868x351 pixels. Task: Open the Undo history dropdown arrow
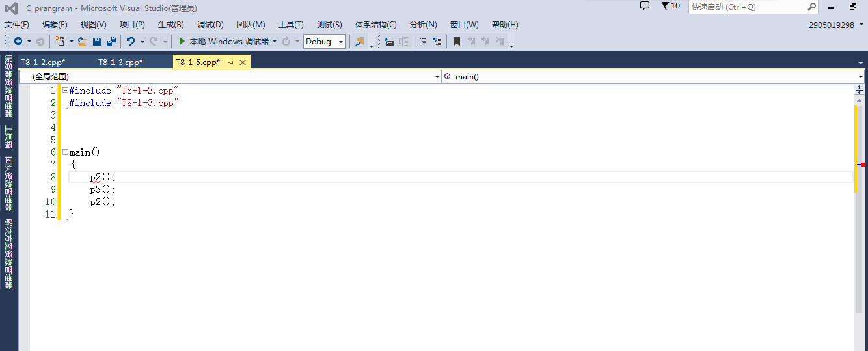(142, 41)
